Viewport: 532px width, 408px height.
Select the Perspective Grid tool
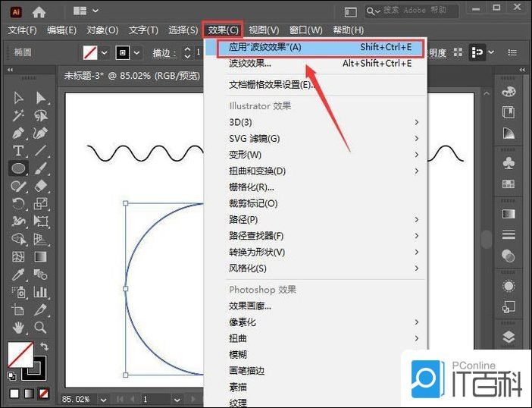[x=41, y=239]
